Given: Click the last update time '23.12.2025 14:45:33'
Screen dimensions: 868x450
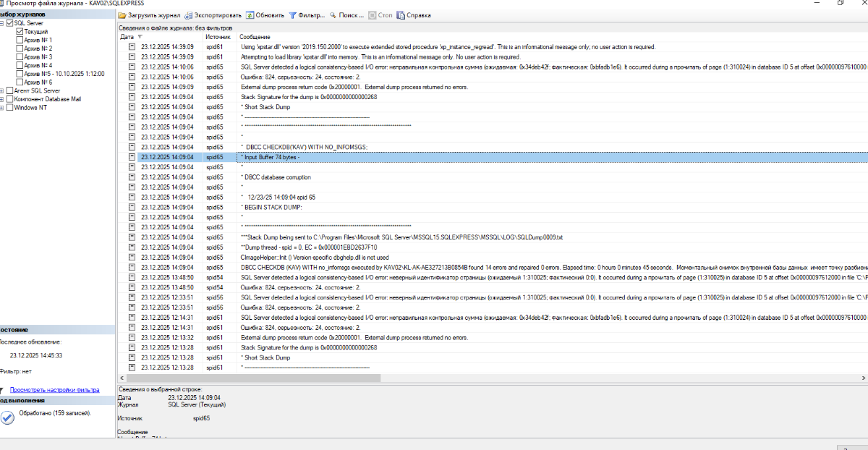Looking at the screenshot, I should (36, 355).
